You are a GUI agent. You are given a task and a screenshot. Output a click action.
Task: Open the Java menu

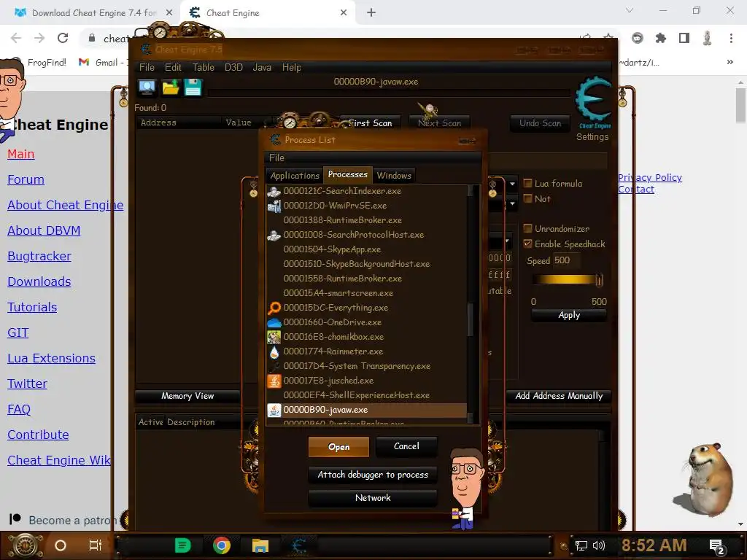pos(262,68)
